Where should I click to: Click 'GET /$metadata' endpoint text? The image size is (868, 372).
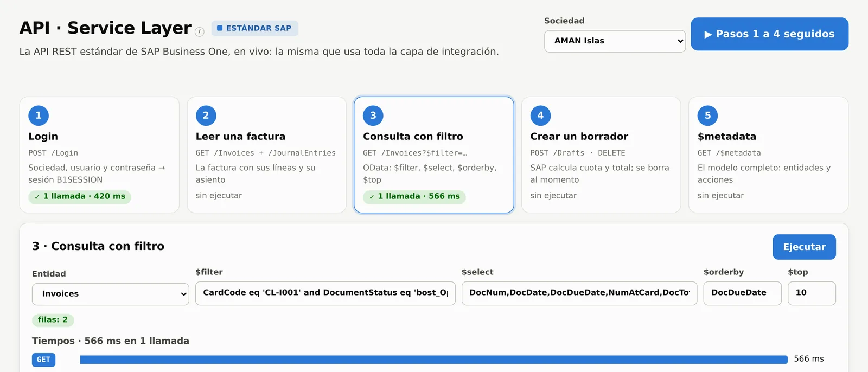tap(729, 153)
